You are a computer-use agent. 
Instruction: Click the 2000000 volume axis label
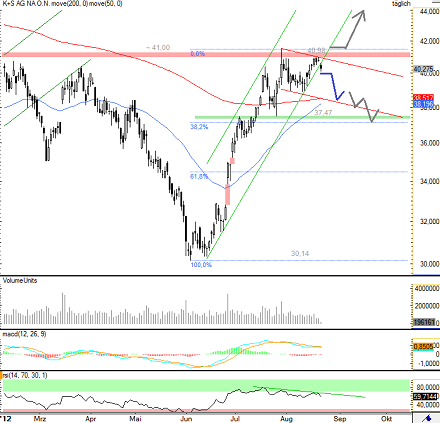[426, 306]
